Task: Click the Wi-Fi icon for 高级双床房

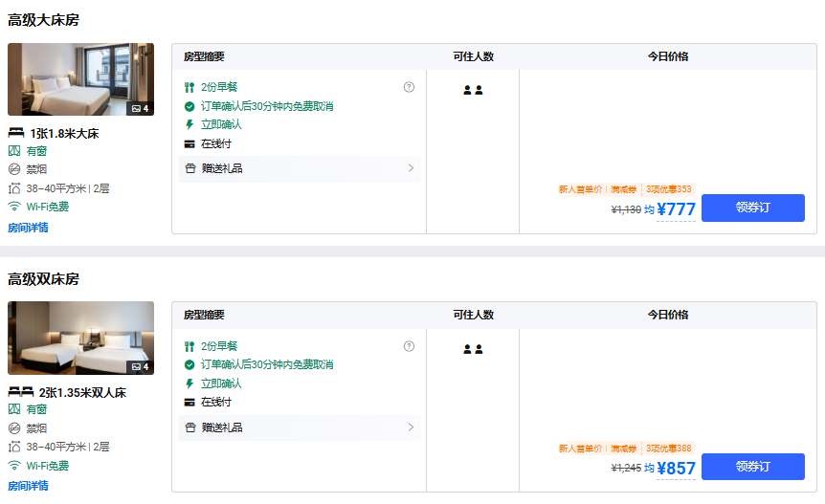Action: click(14, 466)
